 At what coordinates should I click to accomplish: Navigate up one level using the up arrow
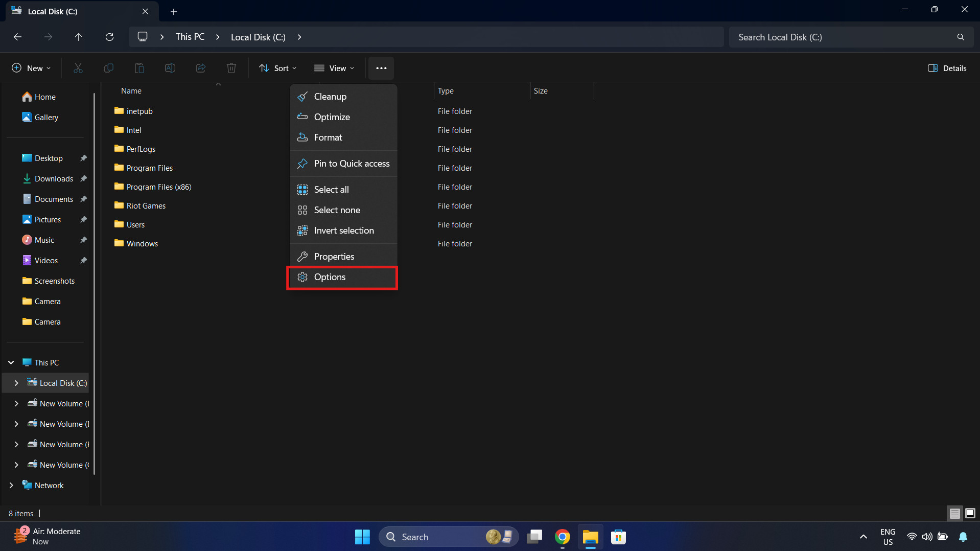(79, 37)
